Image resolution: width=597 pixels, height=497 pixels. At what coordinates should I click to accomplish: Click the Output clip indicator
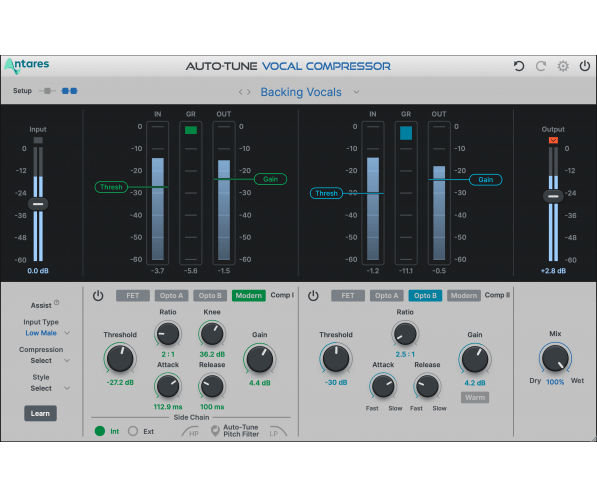(553, 140)
